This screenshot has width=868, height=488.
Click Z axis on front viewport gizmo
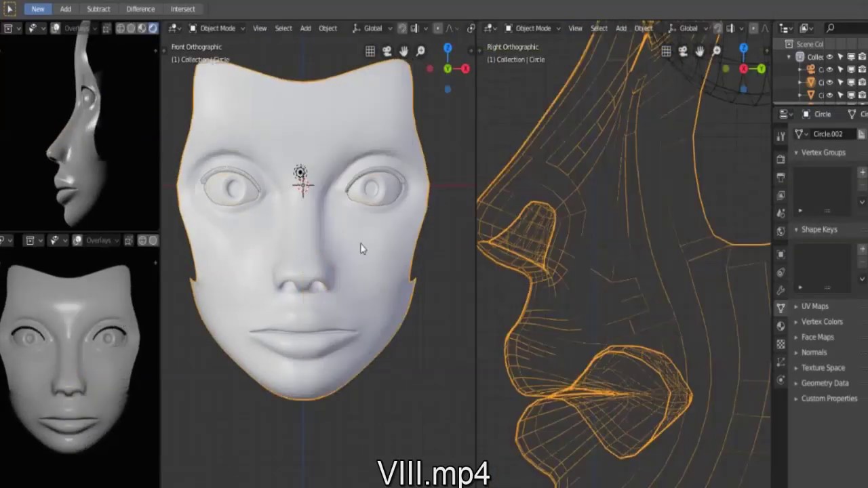tap(448, 49)
